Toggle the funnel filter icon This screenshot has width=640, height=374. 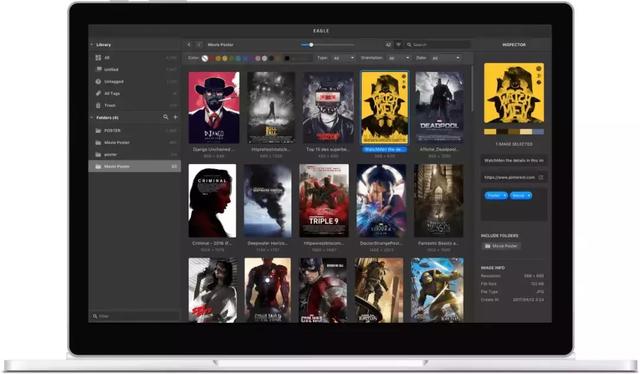click(398, 45)
